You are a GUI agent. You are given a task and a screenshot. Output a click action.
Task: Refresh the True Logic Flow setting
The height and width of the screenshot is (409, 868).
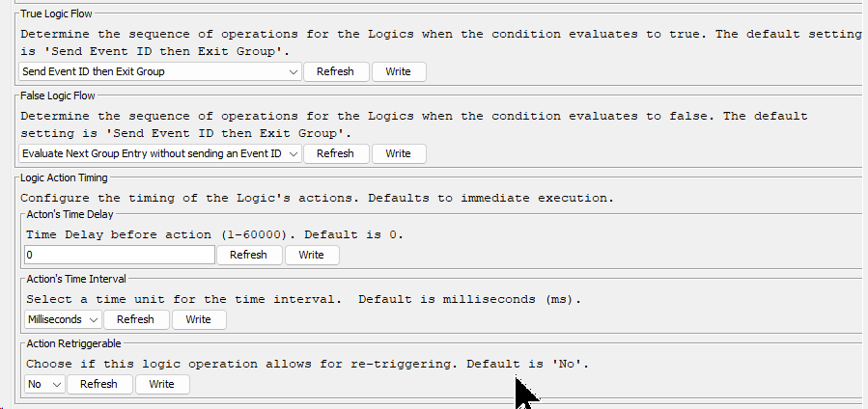pos(335,71)
